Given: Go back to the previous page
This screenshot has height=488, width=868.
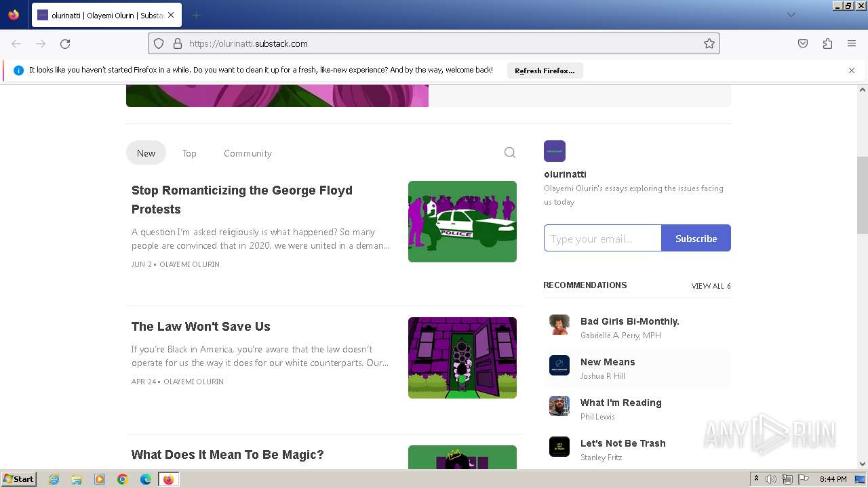Looking at the screenshot, I should tap(16, 43).
